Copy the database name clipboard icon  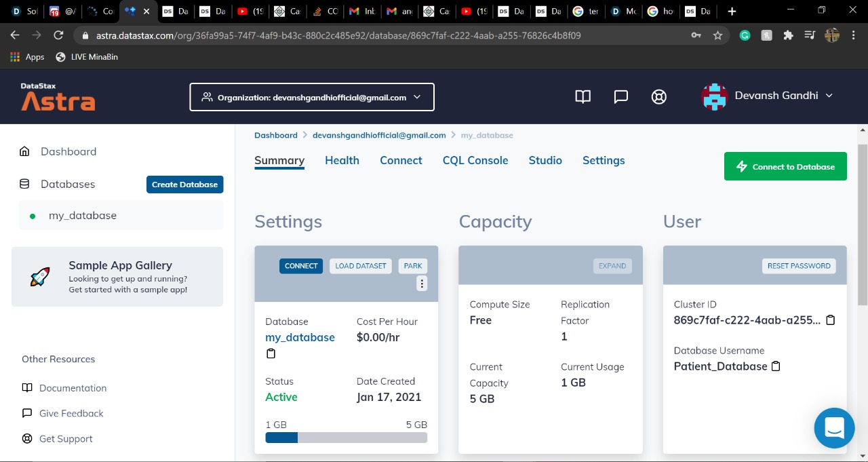271,353
